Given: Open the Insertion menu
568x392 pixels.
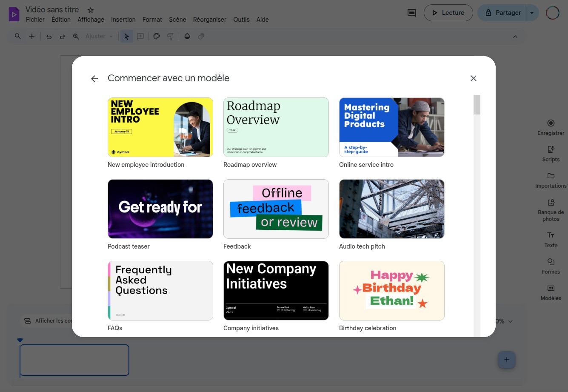Looking at the screenshot, I should point(123,20).
